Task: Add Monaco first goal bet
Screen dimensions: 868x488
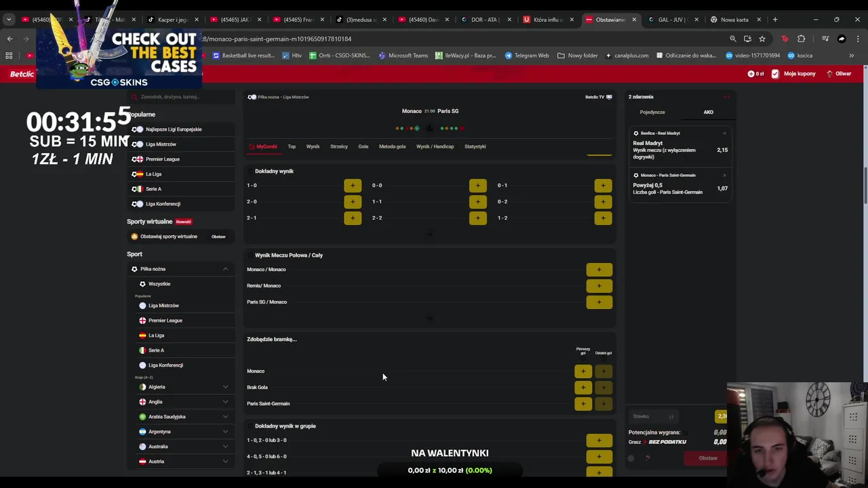Action: click(x=583, y=371)
